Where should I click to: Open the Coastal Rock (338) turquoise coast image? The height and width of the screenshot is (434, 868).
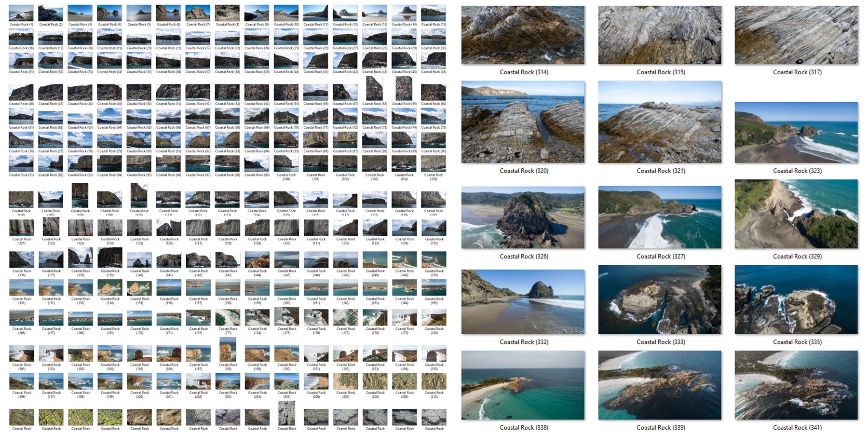click(x=523, y=386)
